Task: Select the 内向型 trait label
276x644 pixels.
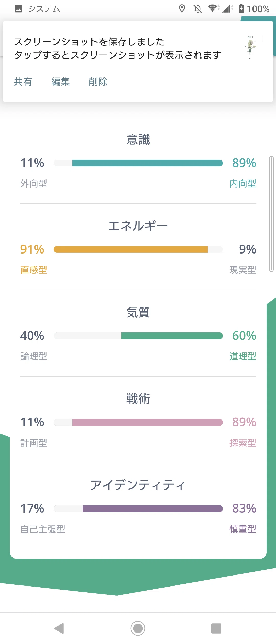Action: (x=243, y=183)
